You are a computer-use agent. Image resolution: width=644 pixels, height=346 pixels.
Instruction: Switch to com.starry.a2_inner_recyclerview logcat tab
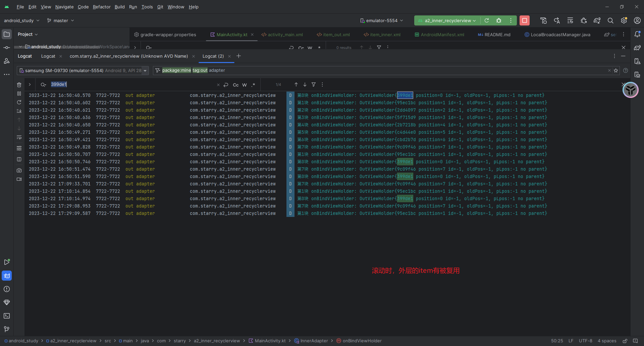(x=129, y=56)
